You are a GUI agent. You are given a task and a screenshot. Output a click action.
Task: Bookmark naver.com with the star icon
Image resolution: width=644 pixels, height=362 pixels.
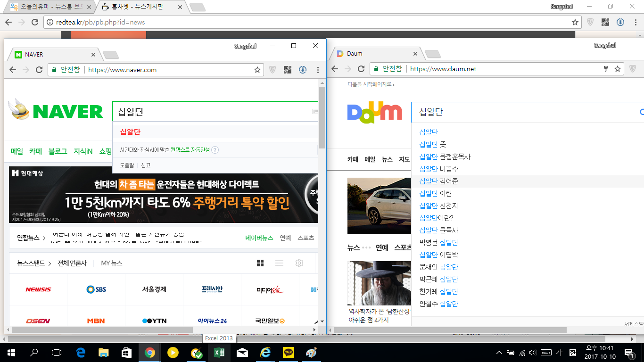tap(257, 70)
